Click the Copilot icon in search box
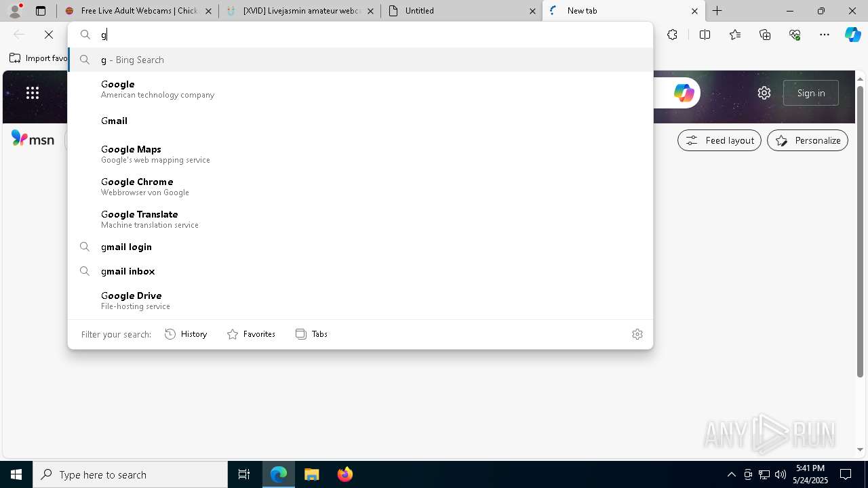The height and width of the screenshot is (488, 868). coord(684,93)
